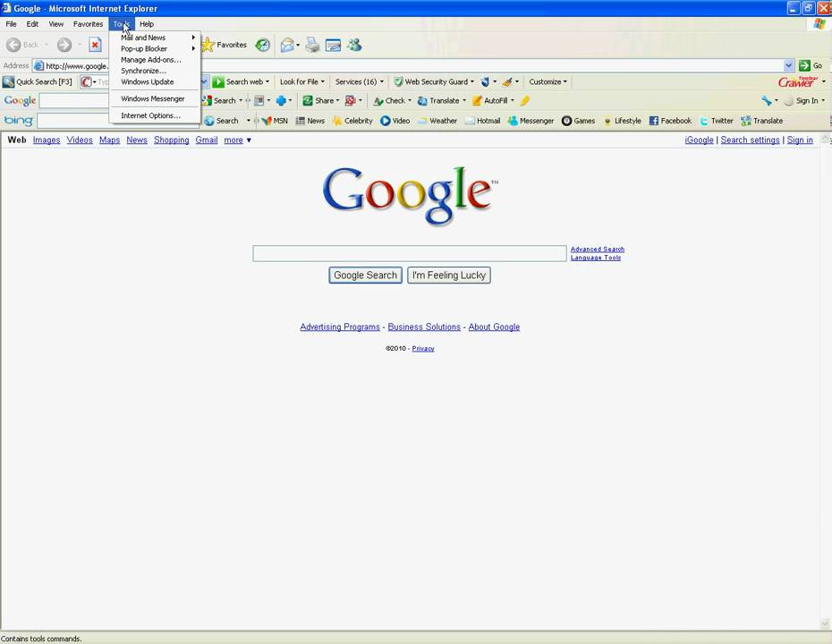832x644 pixels.
Task: Open the Mail envelope icon
Action: [287, 45]
